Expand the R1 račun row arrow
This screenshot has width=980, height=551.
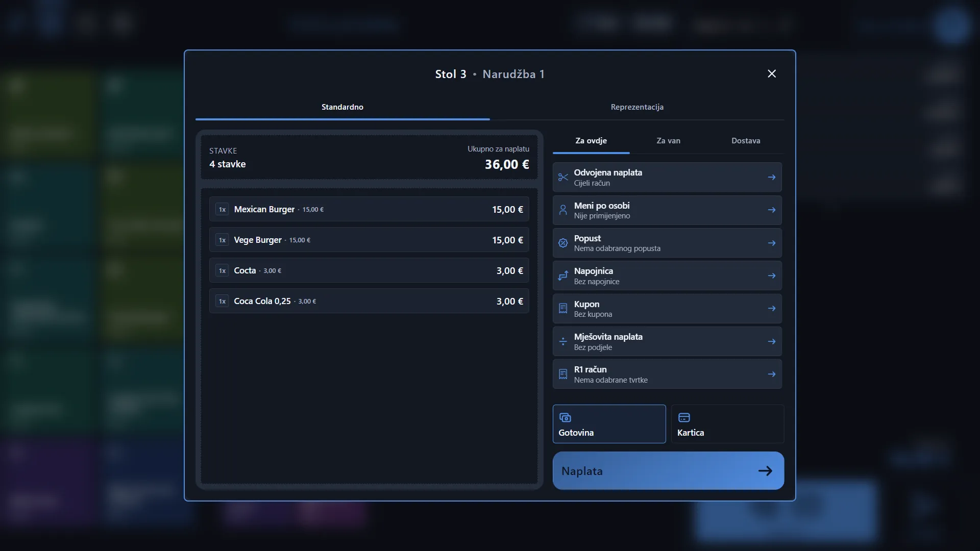tap(772, 374)
